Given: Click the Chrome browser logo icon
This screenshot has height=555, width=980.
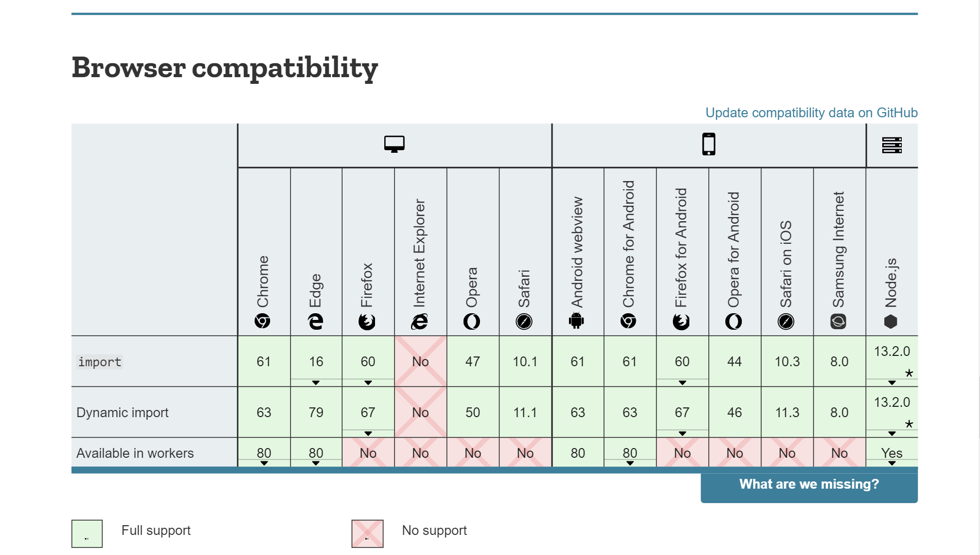Looking at the screenshot, I should pos(262,321).
